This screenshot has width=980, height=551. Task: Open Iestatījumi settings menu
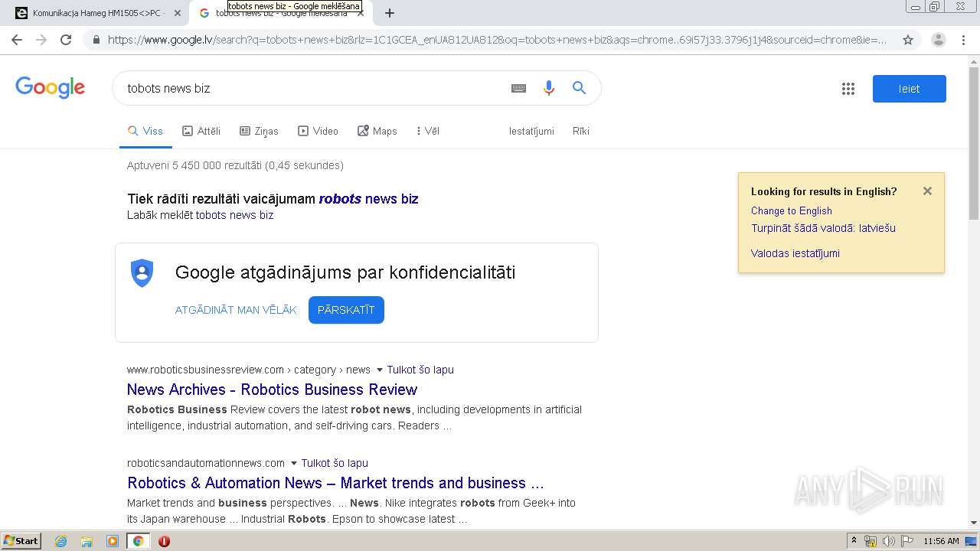[x=531, y=131]
